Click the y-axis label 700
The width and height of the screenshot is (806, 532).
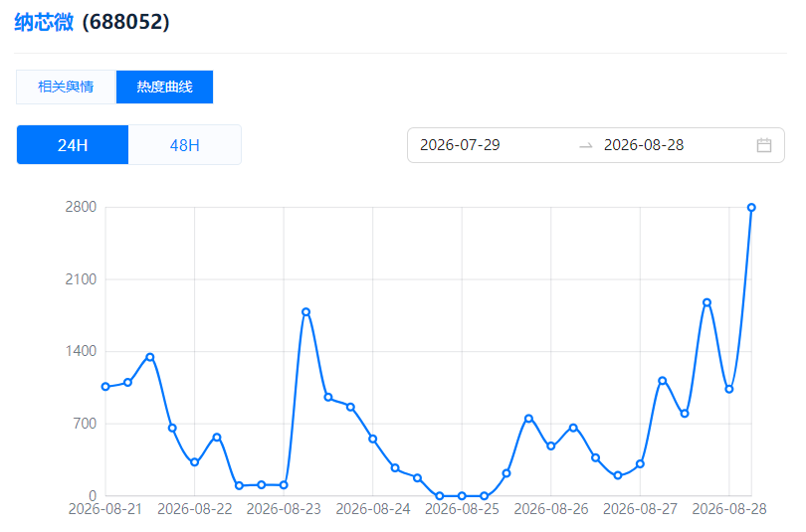(x=85, y=424)
